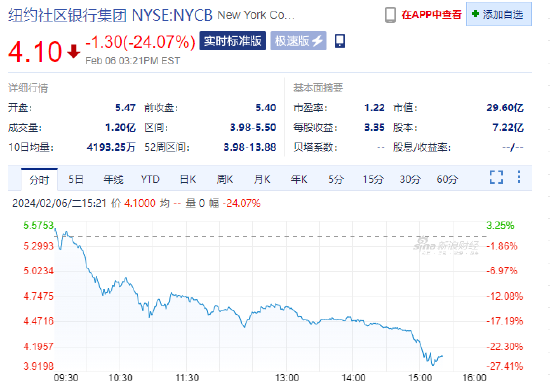
Task: Click the fullscreen chart icon
Action: (496, 177)
